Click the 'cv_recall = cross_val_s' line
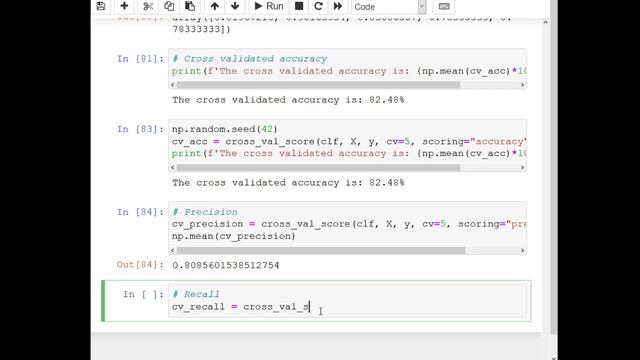 (240, 307)
